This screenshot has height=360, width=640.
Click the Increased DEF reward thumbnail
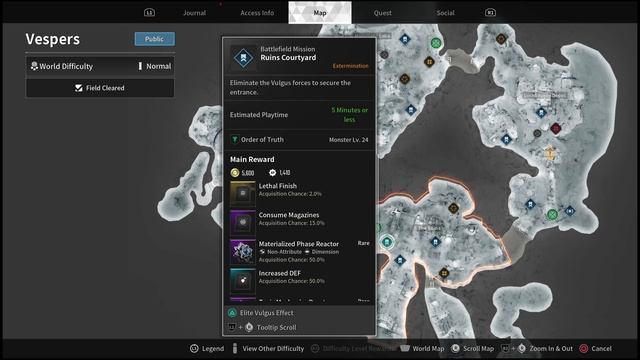pos(243,281)
